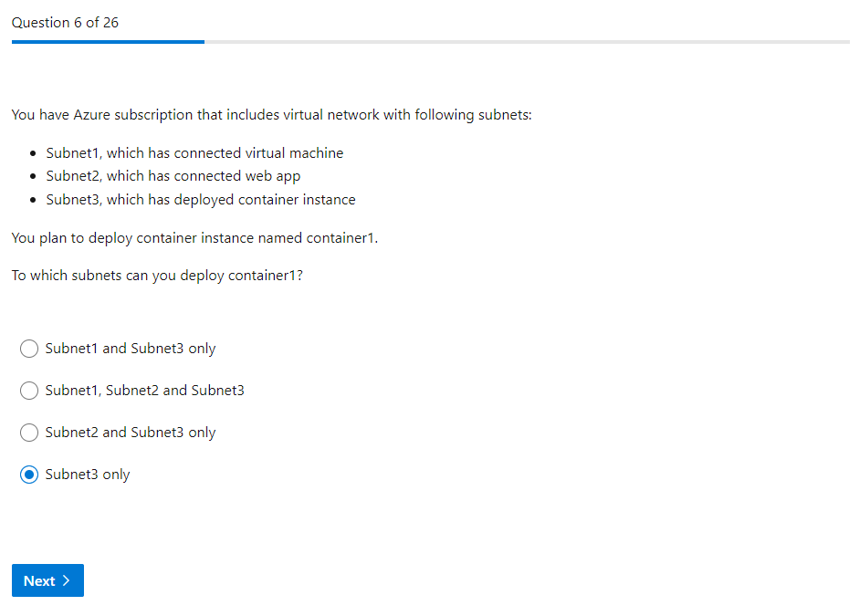Screen dimensions: 859x616
Task: Click the "Subnet1, Subnet2 and Subnet3" answer label text
Action: coord(144,391)
